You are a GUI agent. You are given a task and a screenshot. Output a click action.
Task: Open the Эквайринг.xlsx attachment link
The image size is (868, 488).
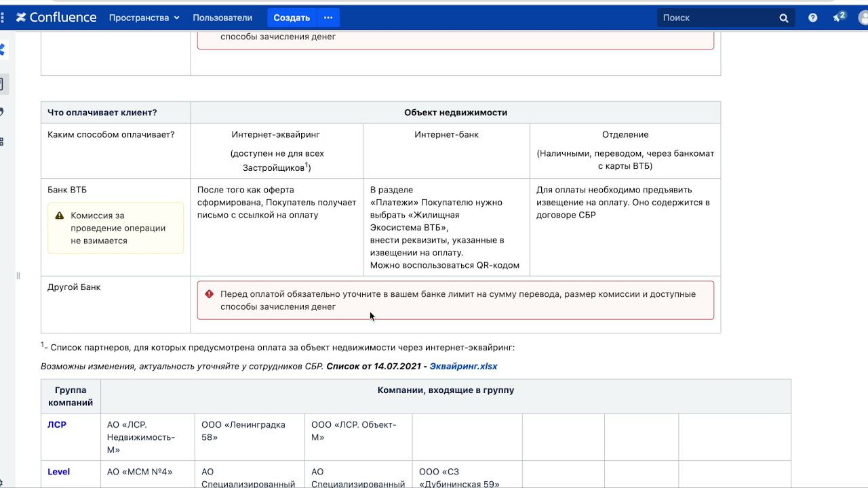(x=463, y=366)
